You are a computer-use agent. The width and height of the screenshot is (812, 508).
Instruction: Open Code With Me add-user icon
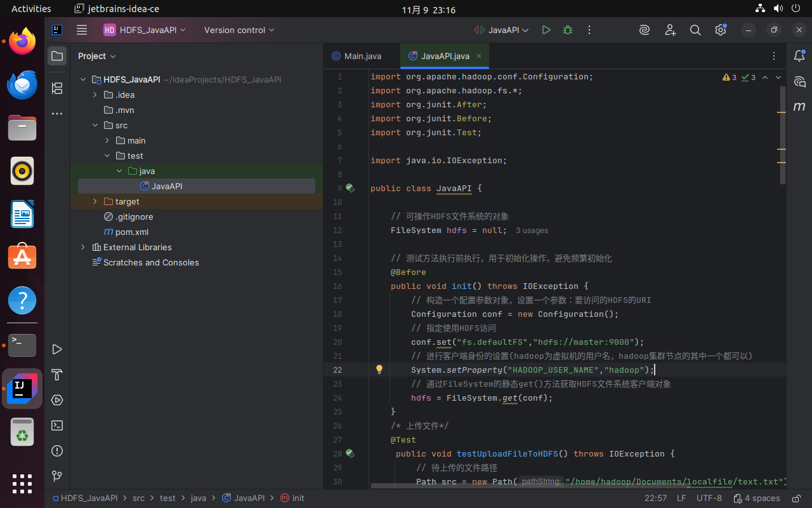click(671, 30)
